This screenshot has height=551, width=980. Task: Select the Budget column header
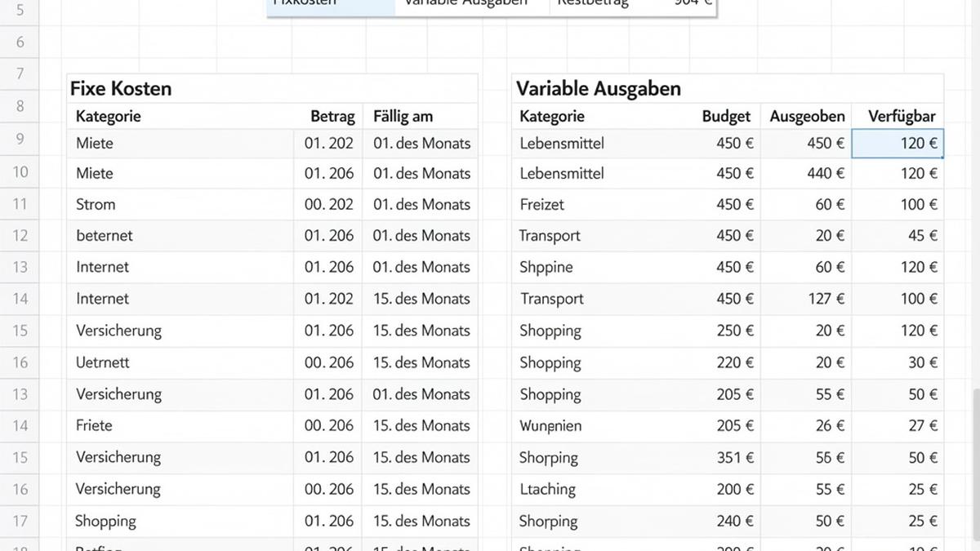point(725,116)
